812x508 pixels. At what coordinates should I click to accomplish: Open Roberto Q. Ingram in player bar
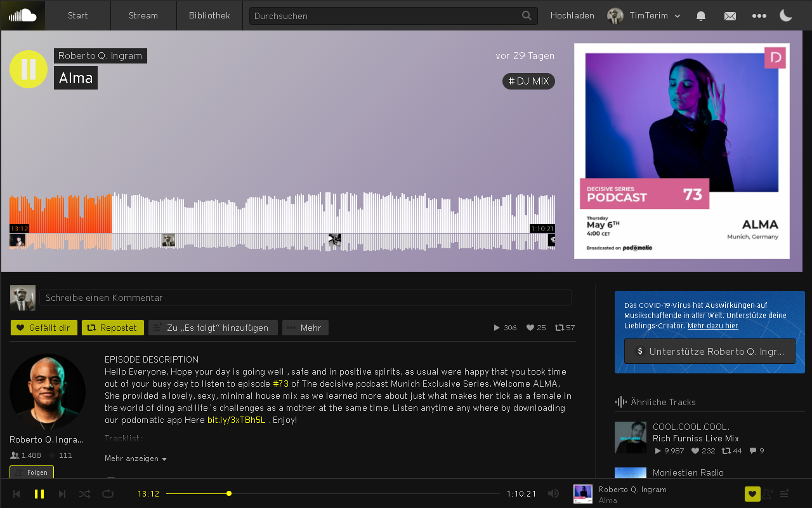pyautogui.click(x=632, y=490)
